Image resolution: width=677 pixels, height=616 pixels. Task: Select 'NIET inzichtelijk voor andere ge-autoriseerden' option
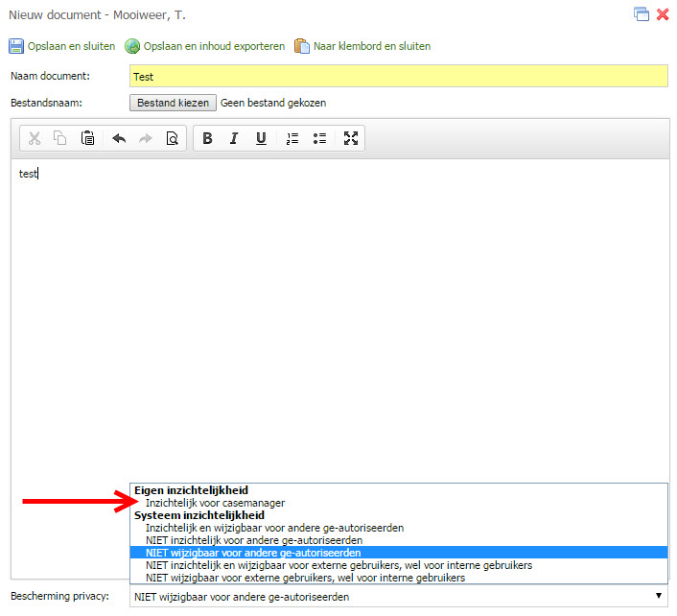click(x=399, y=540)
